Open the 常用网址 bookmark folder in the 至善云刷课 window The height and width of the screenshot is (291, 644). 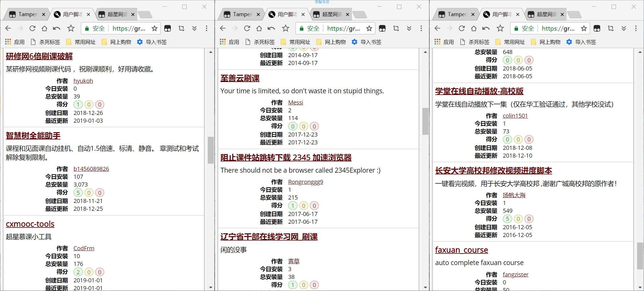point(296,42)
